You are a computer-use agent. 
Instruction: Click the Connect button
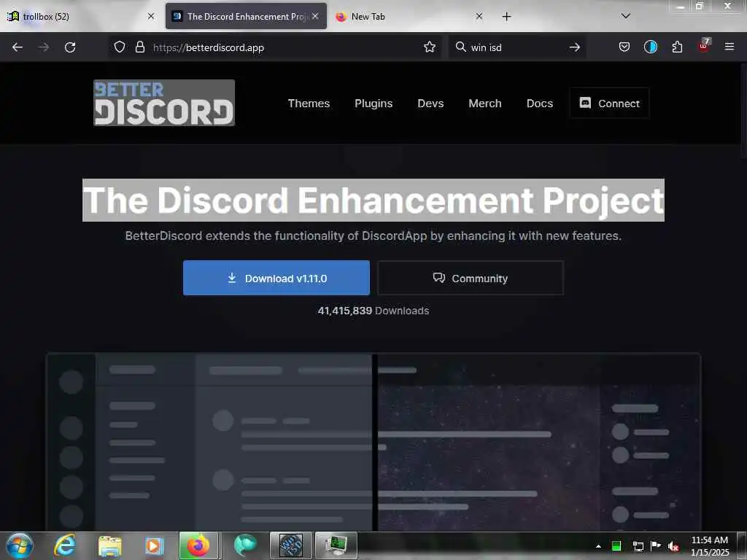pos(609,103)
